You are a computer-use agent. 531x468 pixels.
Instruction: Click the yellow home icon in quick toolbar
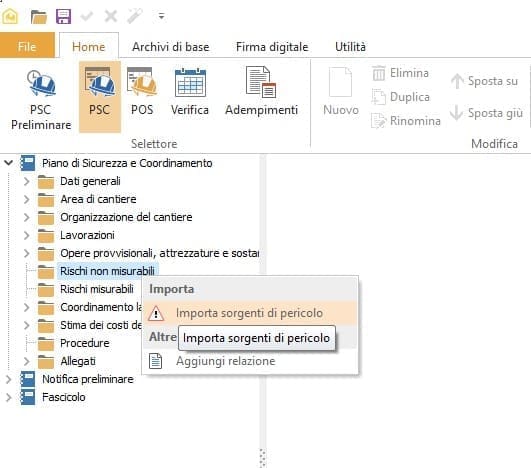[x=10, y=16]
